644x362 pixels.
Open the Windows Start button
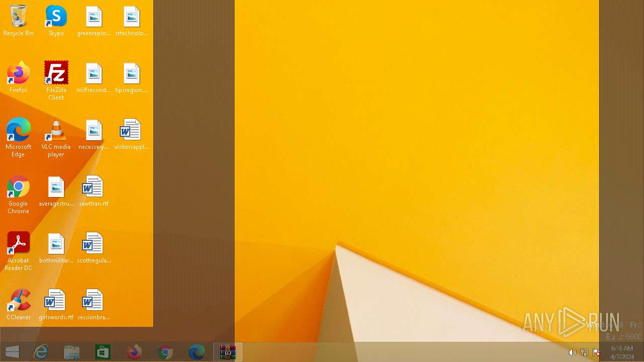(13, 352)
